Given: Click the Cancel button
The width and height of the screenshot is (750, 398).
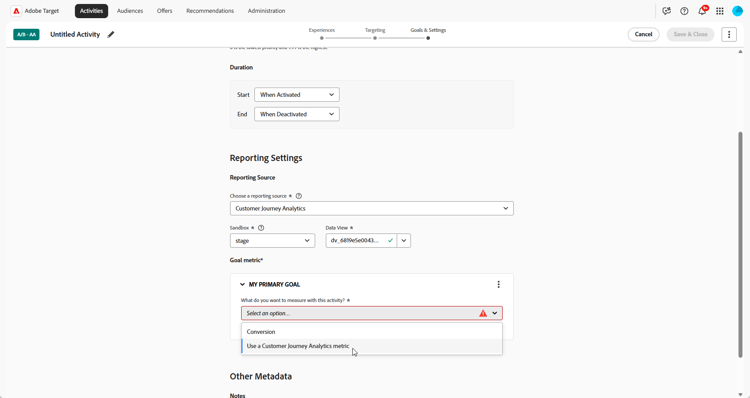Looking at the screenshot, I should coord(643,34).
